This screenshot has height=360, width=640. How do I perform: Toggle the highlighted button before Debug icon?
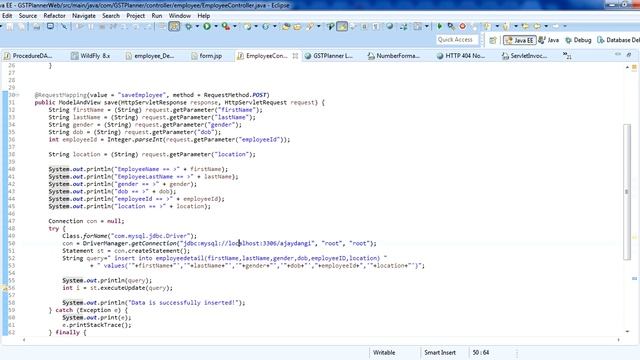click(174, 27)
